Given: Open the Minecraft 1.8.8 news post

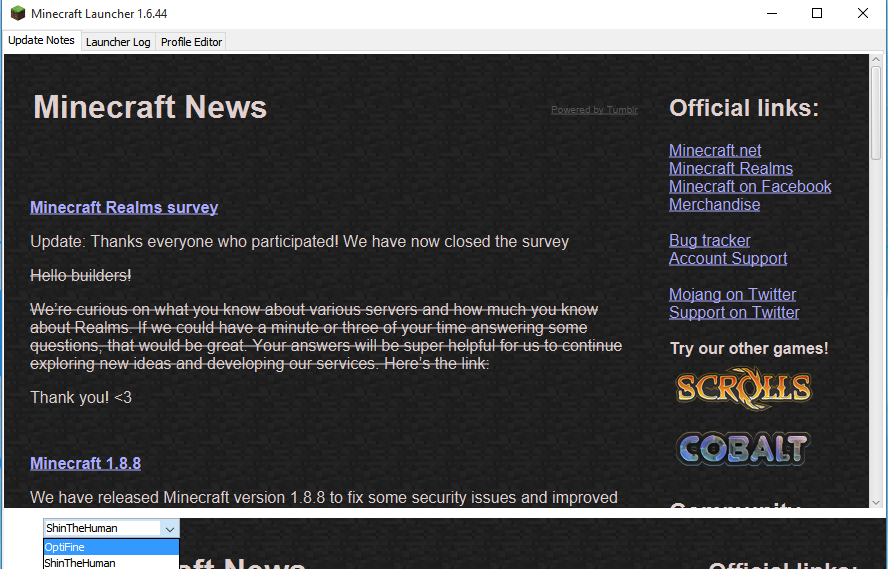Looking at the screenshot, I should (x=85, y=464).
